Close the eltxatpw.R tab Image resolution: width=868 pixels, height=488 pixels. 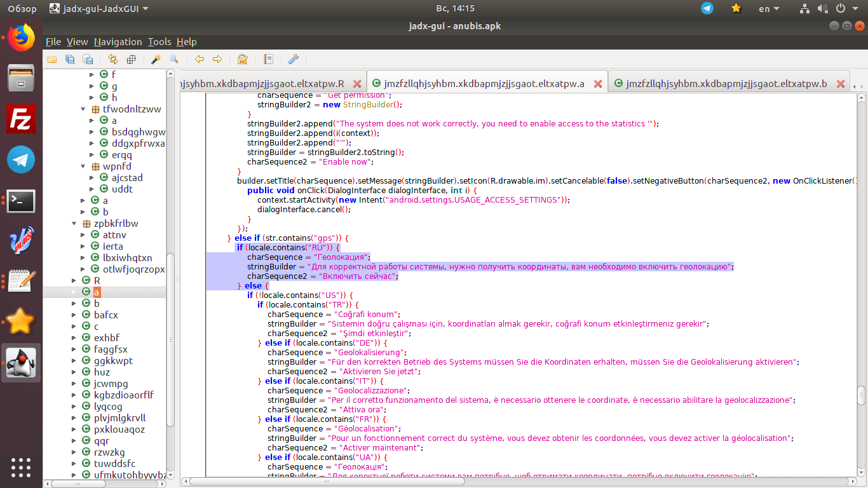coord(357,84)
